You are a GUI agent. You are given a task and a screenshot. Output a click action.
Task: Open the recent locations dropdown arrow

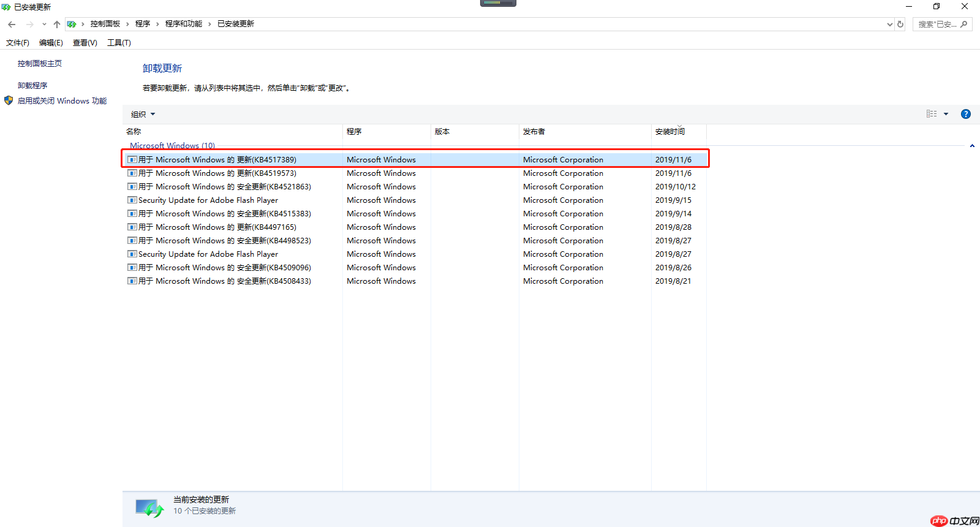coord(44,25)
